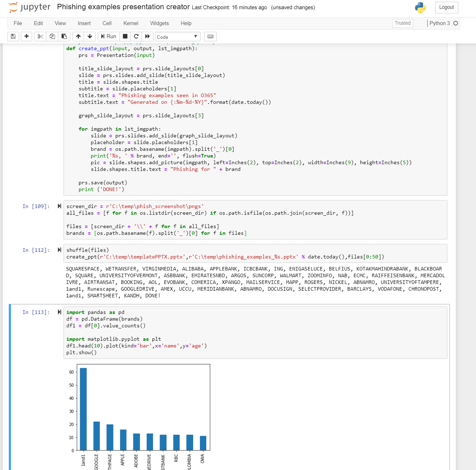This screenshot has width=476, height=470.
Task: Click the ADOBE axis label
Action: (136, 461)
